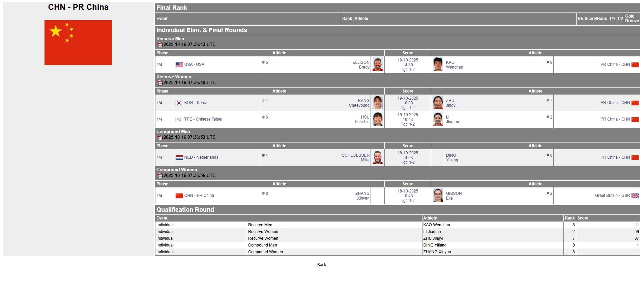Click the China flag in DING Yiliang row
This screenshot has width=644, height=285.
click(x=635, y=158)
